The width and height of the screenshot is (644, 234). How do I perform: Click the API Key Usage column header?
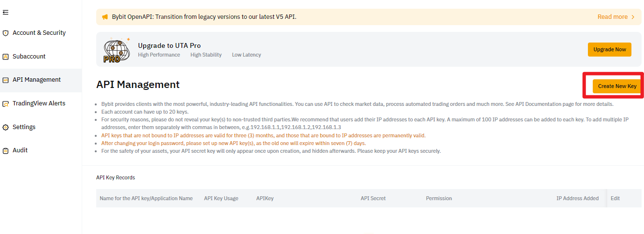coord(221,198)
